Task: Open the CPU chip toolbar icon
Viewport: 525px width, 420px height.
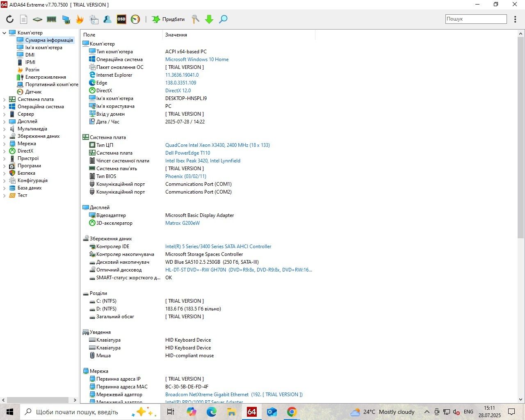Action: pyautogui.click(x=37, y=19)
